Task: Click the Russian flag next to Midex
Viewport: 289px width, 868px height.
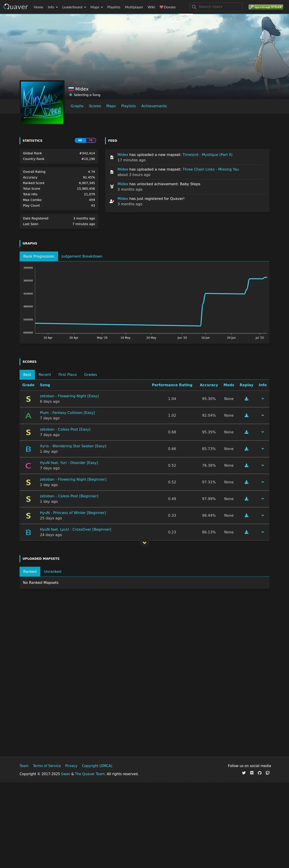Action: tap(71, 89)
